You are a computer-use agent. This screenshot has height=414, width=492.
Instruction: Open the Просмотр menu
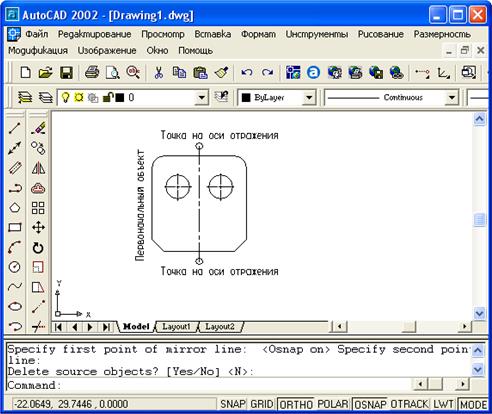click(163, 34)
